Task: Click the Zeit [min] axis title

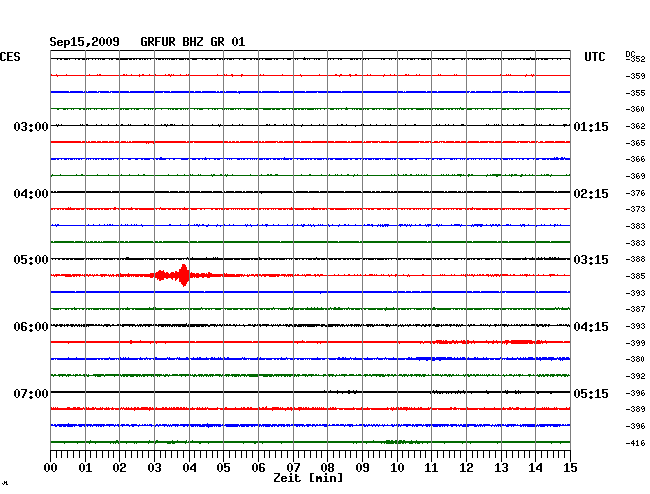Action: coord(308,478)
